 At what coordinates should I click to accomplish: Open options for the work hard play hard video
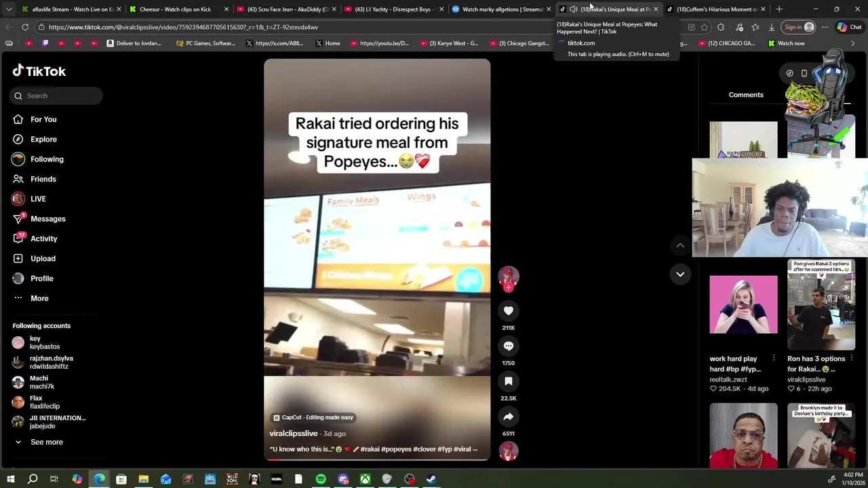click(774, 359)
